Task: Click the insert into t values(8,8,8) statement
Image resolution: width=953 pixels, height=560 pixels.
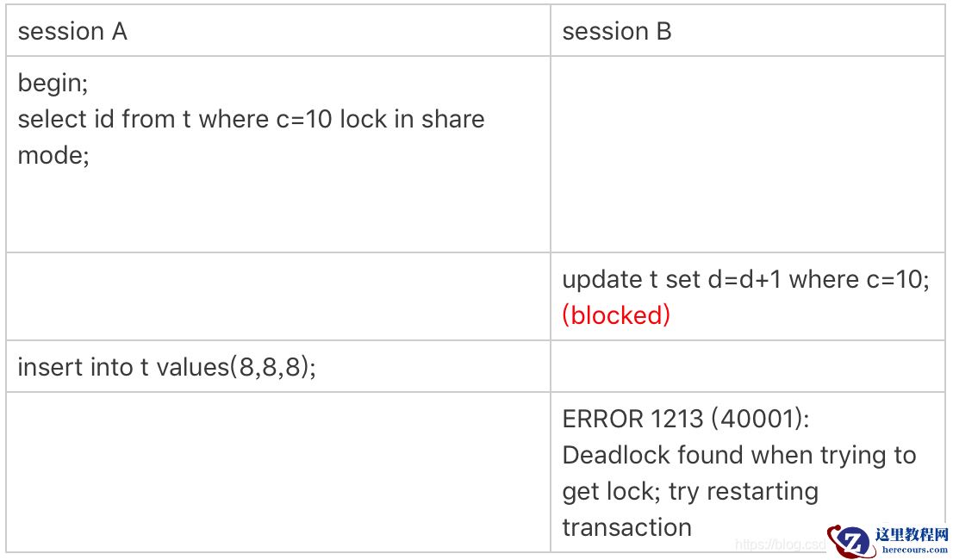Action: (x=167, y=367)
